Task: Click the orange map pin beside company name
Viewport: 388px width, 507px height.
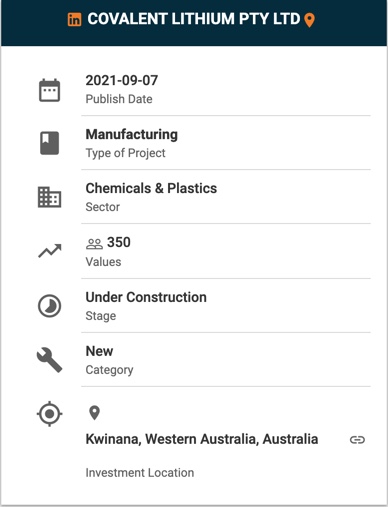Action: tap(310, 20)
